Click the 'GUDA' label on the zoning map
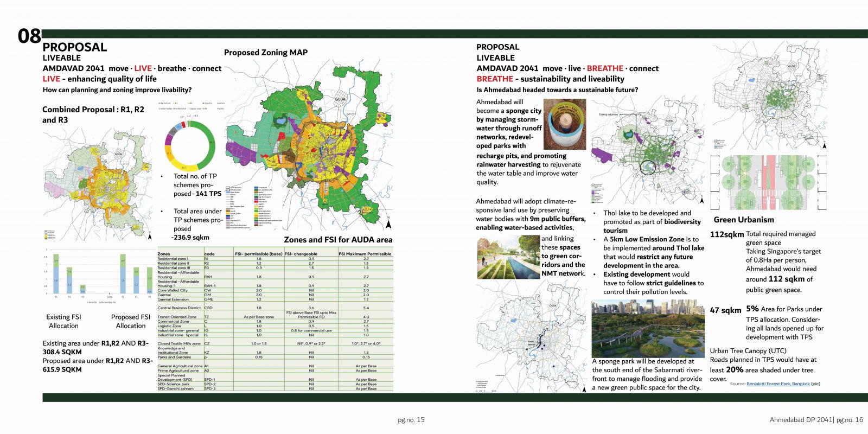This screenshot has width=868, height=434. [340, 99]
